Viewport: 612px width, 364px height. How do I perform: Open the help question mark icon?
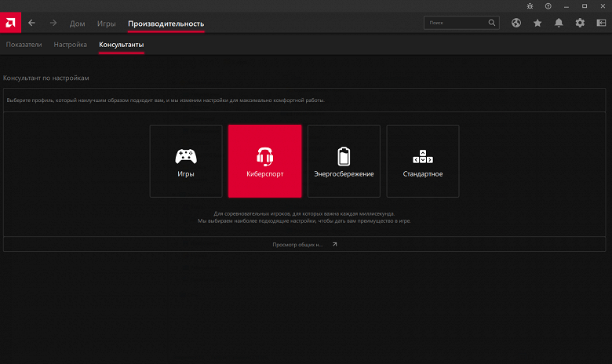click(x=548, y=6)
